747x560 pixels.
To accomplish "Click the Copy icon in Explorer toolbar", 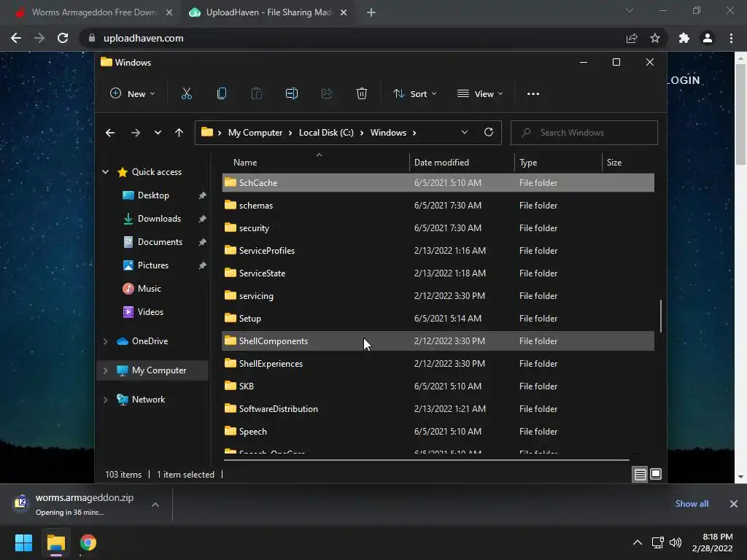I will click(222, 94).
